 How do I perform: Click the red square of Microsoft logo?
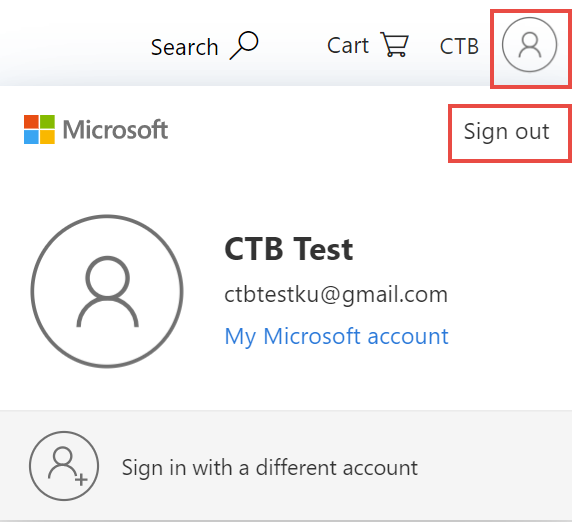pyautogui.click(x=31, y=122)
